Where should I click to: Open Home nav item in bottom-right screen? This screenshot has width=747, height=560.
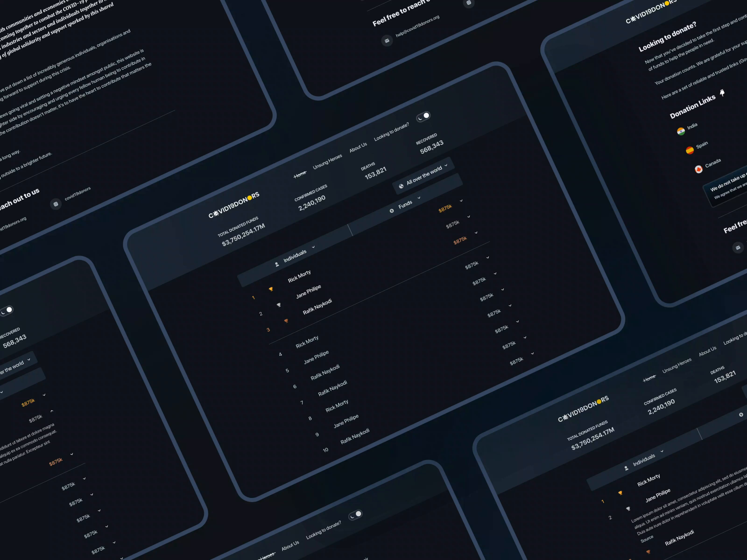(x=649, y=378)
